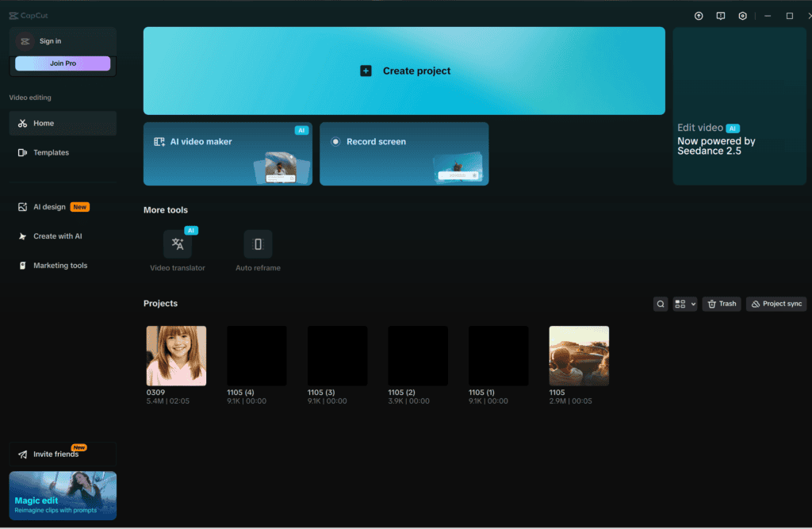Open Create with AI in sidebar
Screen dimensions: 812x529
point(63,236)
